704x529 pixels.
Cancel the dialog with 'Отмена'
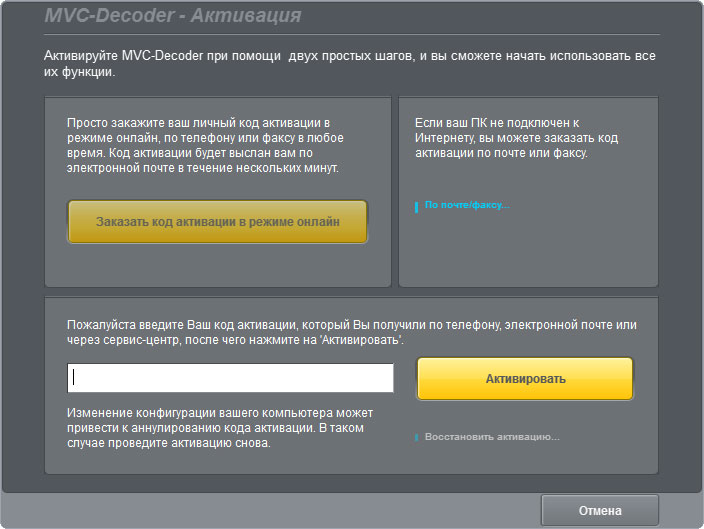600,511
